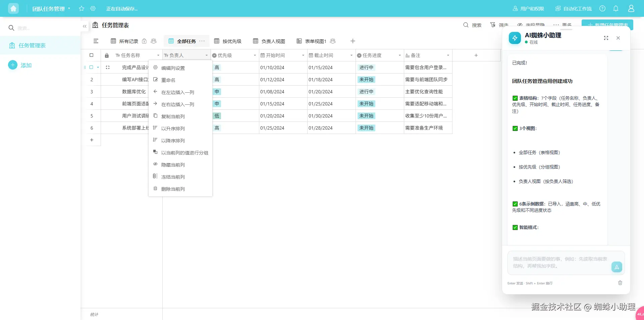
Task: Check the row 1 checkbox
Action: coord(91,67)
